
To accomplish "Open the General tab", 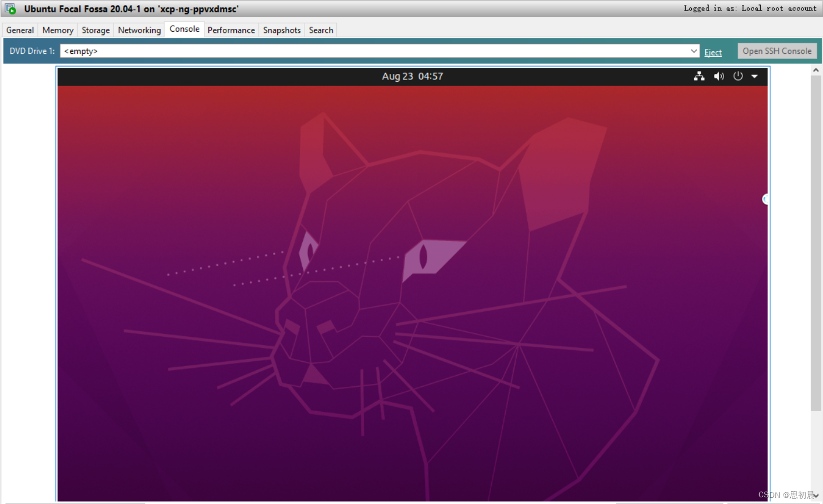I will pos(20,30).
